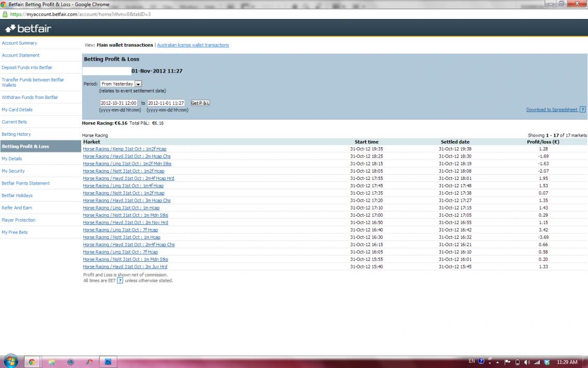Open My Details in sidebar
This screenshot has width=588, height=368.
click(x=11, y=159)
